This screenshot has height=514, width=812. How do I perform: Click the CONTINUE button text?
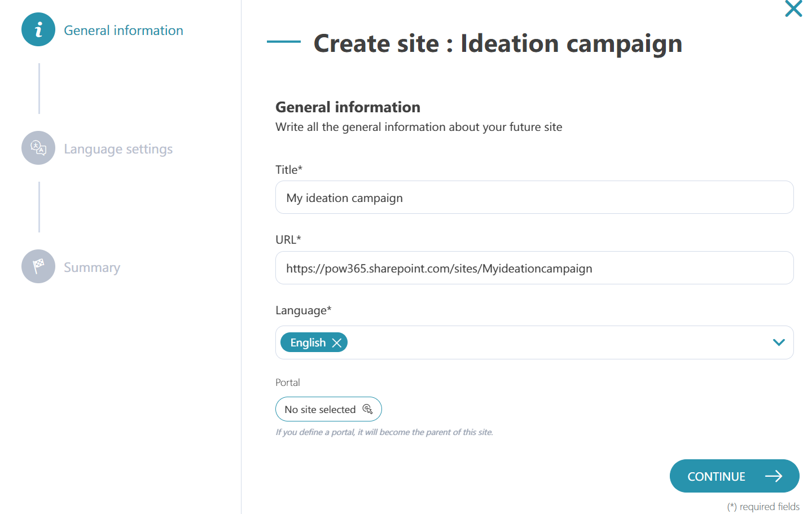click(716, 477)
